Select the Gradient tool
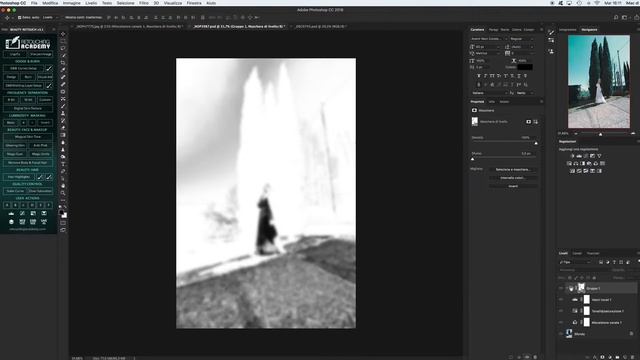The width and height of the screenshot is (640, 360). (x=63, y=135)
